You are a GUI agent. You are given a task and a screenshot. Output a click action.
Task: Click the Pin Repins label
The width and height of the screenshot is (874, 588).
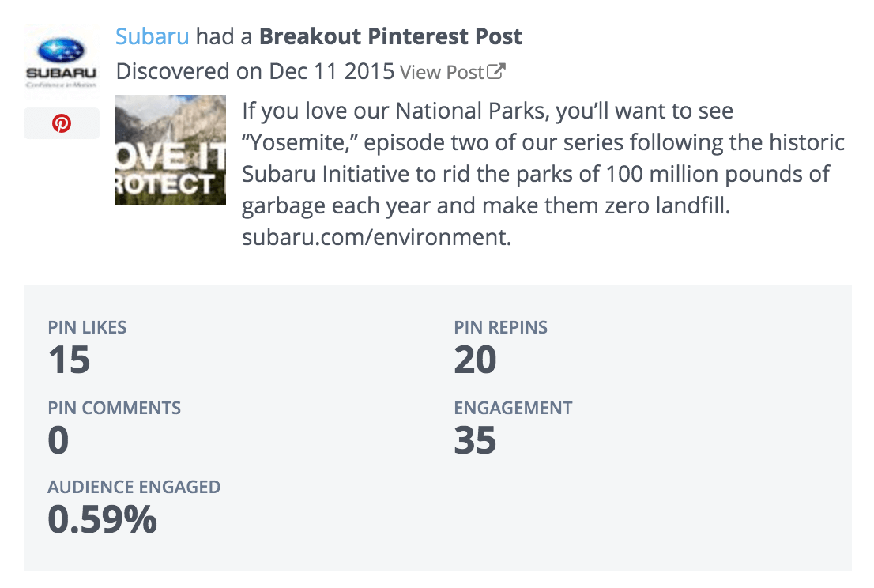500,327
